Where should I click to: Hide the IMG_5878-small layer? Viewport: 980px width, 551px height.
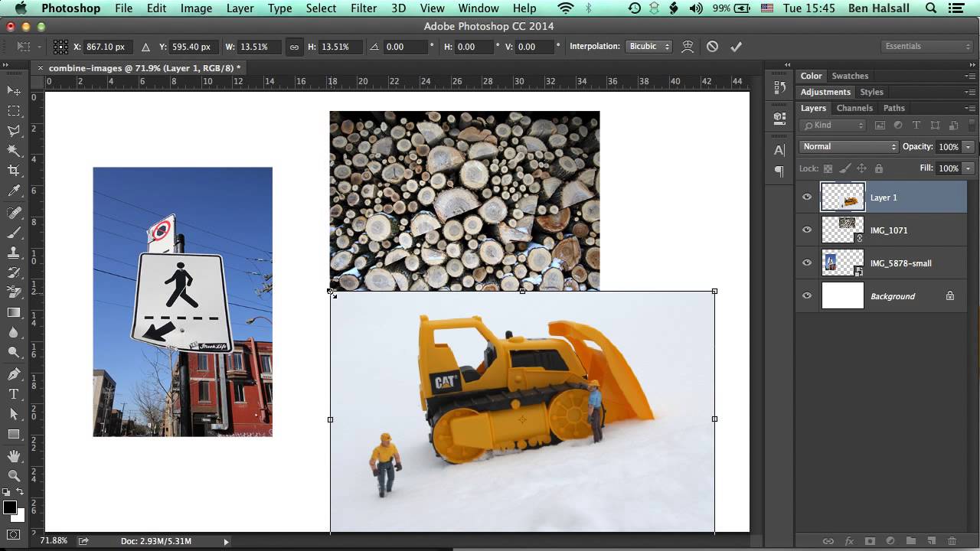click(x=806, y=263)
